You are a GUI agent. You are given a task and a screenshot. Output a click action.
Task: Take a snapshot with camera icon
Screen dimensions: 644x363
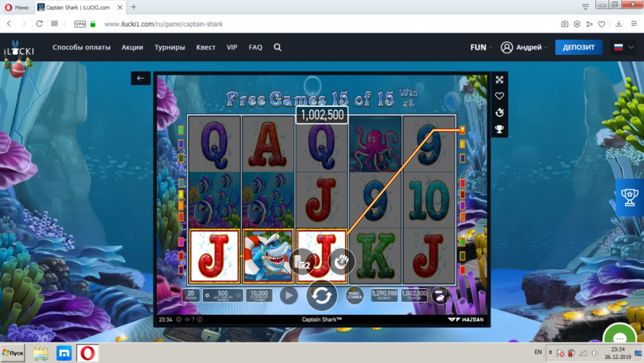coord(565,24)
